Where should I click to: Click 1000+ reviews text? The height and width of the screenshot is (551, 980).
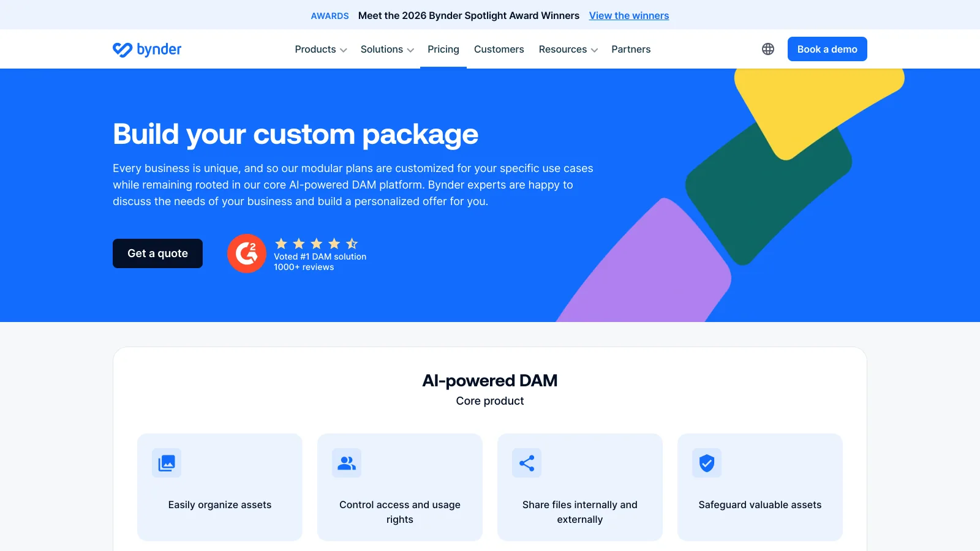click(304, 267)
